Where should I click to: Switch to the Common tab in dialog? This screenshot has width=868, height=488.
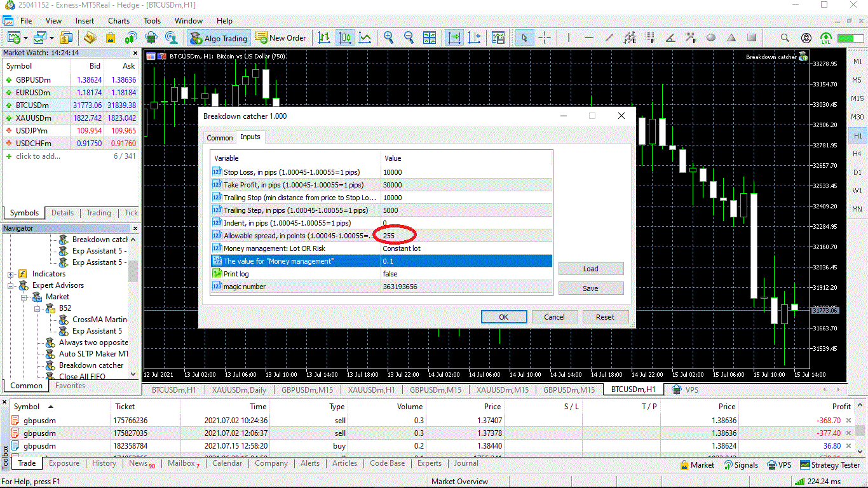coord(220,138)
